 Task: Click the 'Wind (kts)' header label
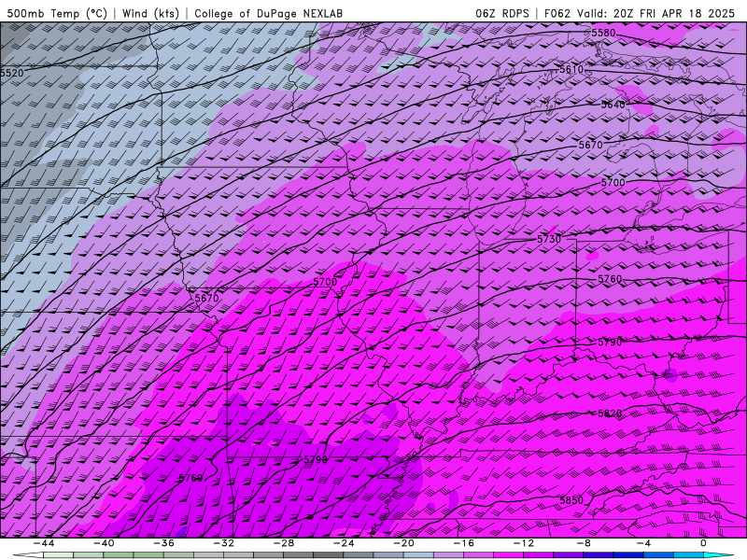tap(150, 13)
